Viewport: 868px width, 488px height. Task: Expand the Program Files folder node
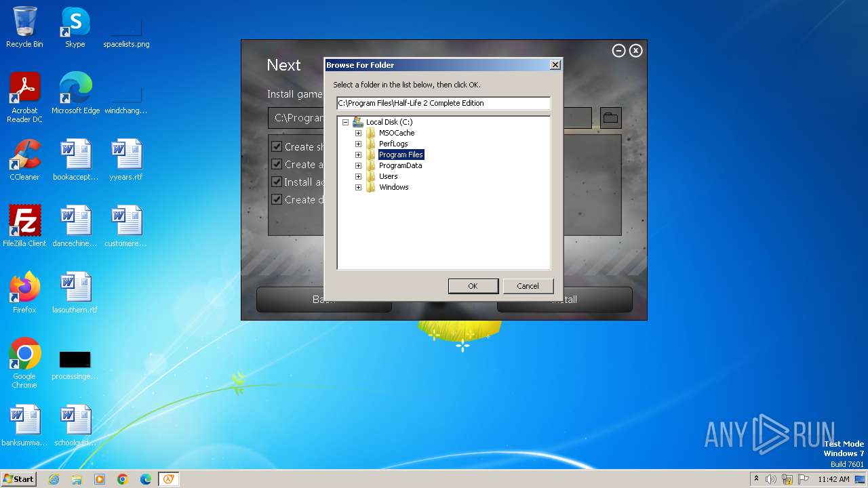click(358, 155)
